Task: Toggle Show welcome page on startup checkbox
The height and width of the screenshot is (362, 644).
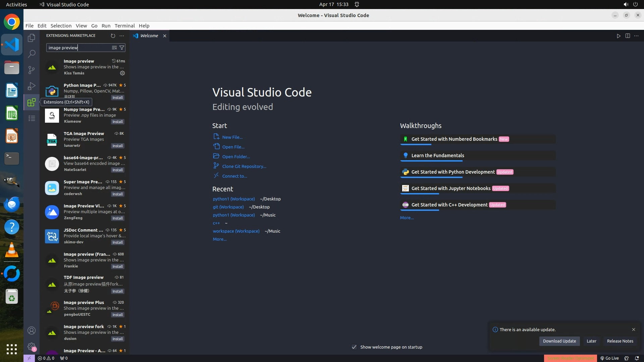Action: pyautogui.click(x=354, y=347)
